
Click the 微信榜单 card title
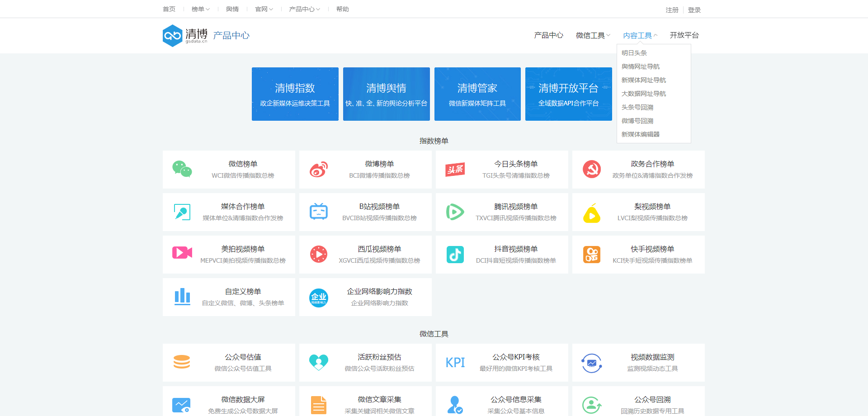[243, 164]
